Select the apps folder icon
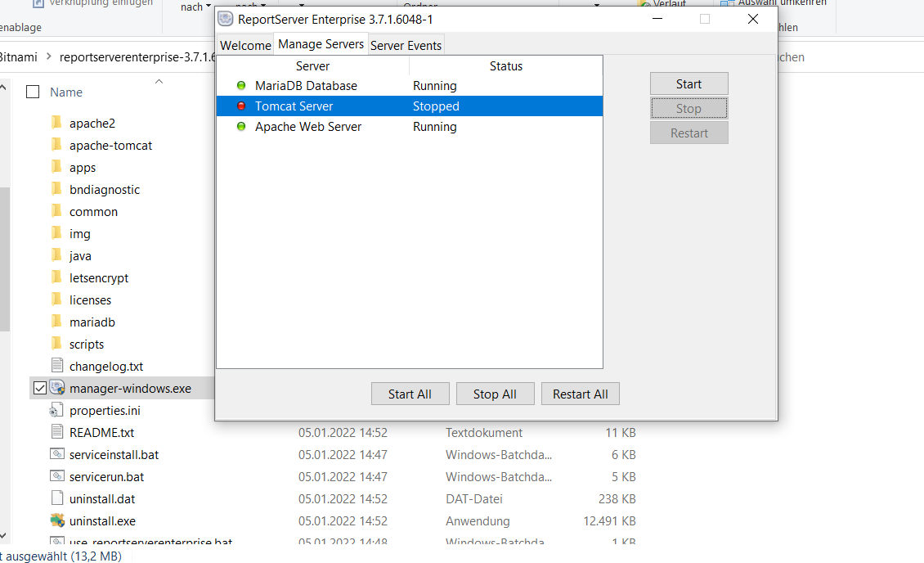Screen dimensions: 924x563 tap(56, 167)
